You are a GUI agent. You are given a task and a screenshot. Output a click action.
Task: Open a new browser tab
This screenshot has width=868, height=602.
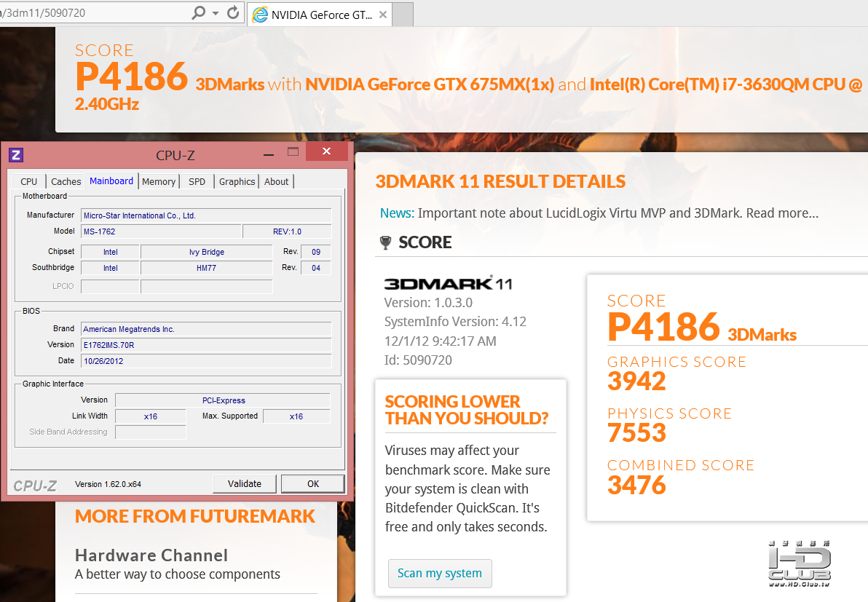[403, 15]
